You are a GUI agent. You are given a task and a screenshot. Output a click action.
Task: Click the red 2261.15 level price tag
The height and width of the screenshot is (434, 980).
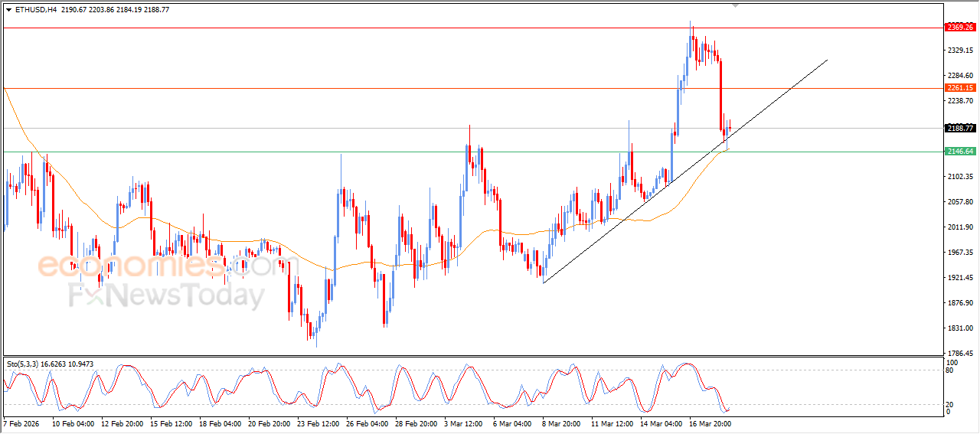[960, 88]
